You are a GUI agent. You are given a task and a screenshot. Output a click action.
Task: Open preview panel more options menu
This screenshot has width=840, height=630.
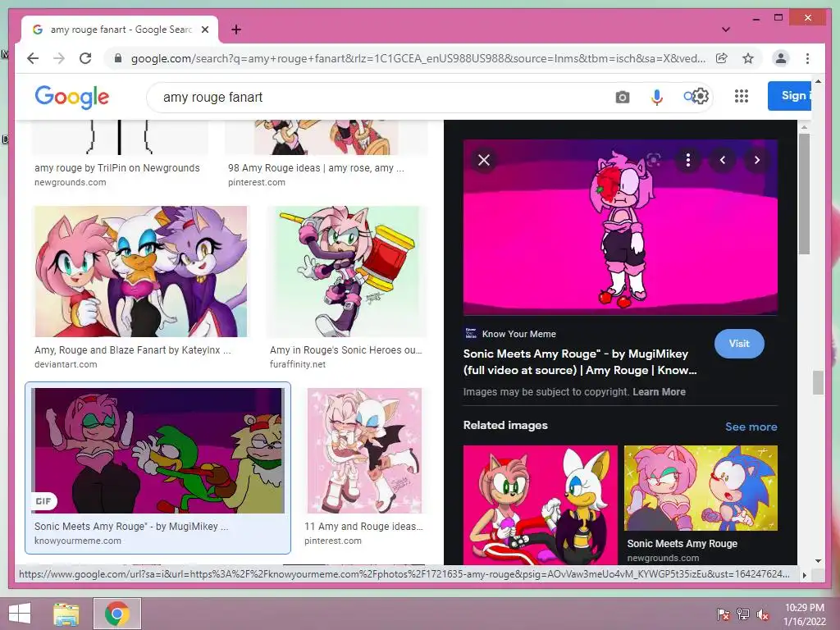click(x=688, y=160)
